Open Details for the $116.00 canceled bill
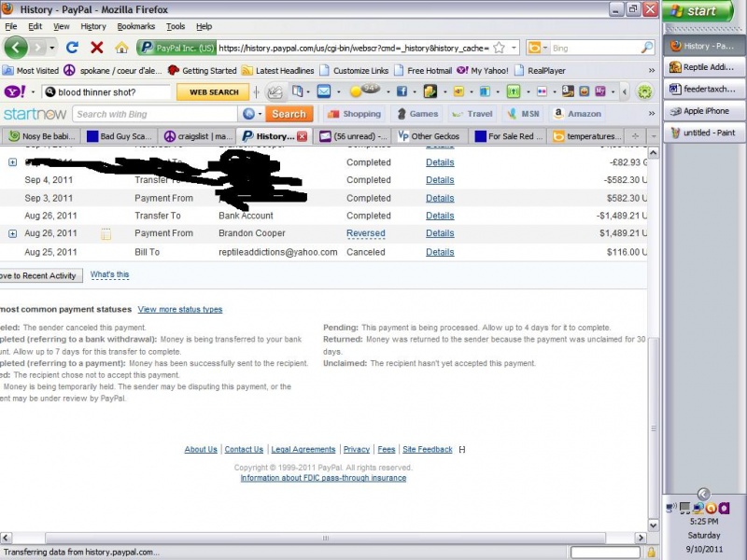This screenshot has height=560, width=747. coord(440,252)
